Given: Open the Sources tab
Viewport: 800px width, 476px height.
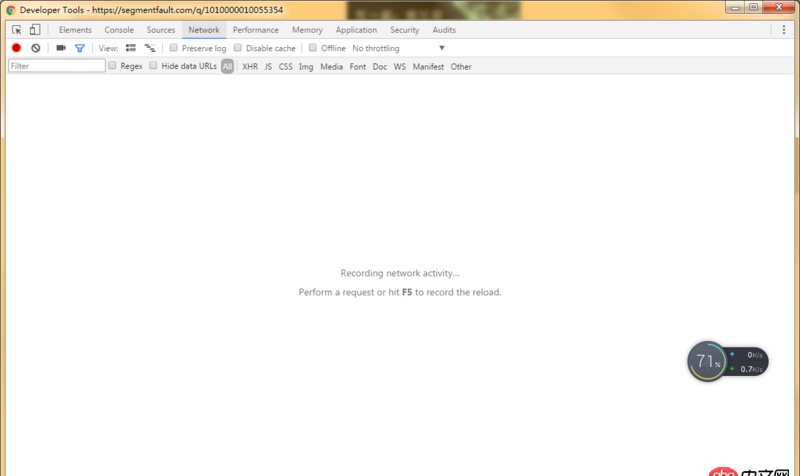Looking at the screenshot, I should click(x=161, y=30).
